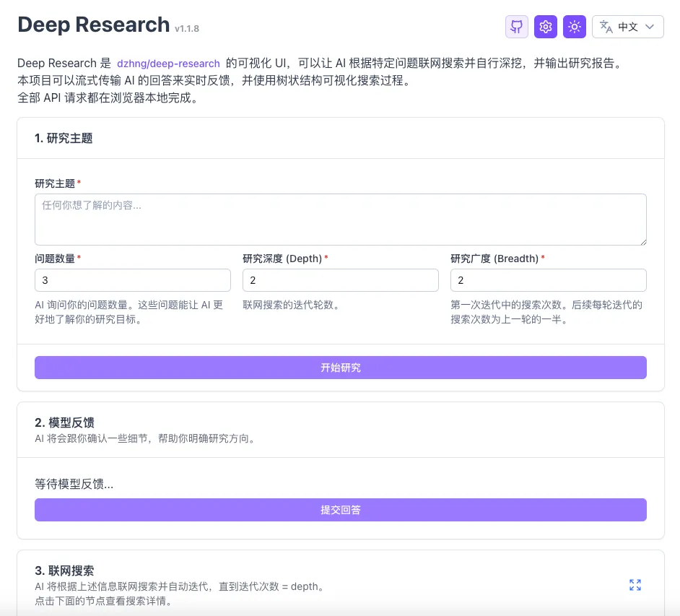Click the 开始研究 button
This screenshot has height=616, width=680.
(x=341, y=368)
